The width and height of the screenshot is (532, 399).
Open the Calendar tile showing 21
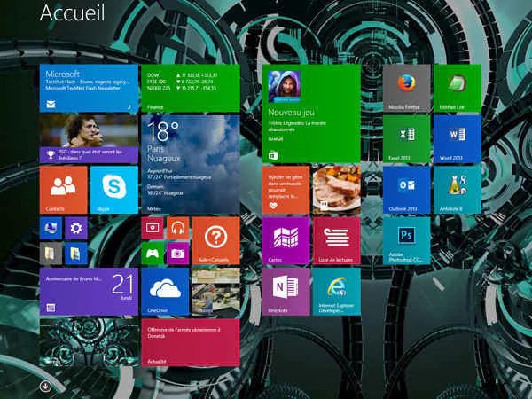click(89, 292)
